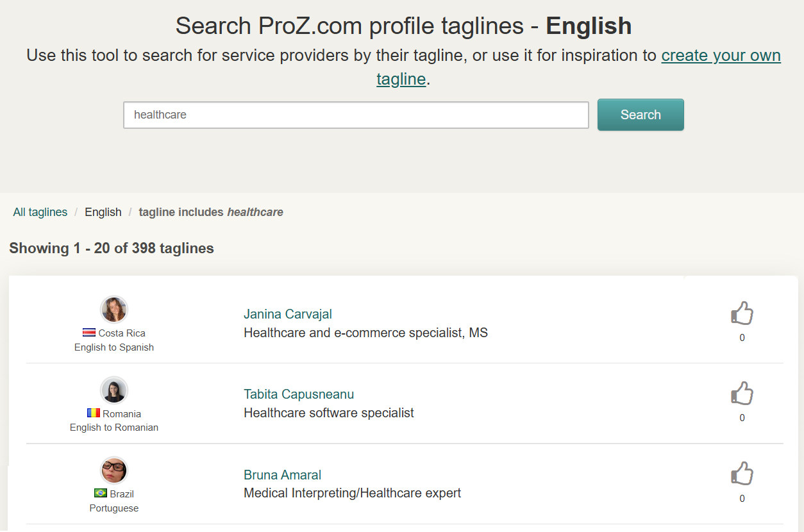The width and height of the screenshot is (804, 532).
Task: Click the Costa Rica country label
Action: (x=122, y=333)
